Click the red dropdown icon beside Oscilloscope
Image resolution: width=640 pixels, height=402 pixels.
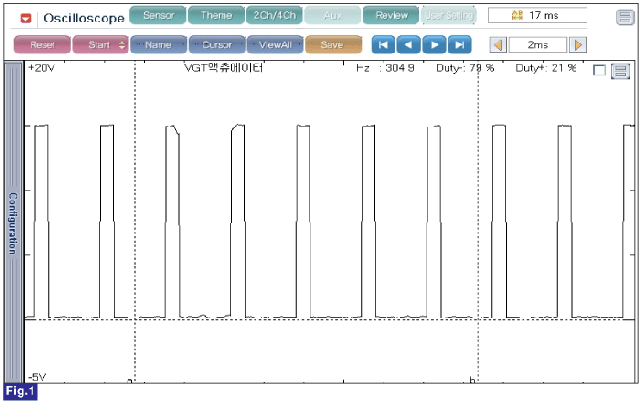(26, 18)
